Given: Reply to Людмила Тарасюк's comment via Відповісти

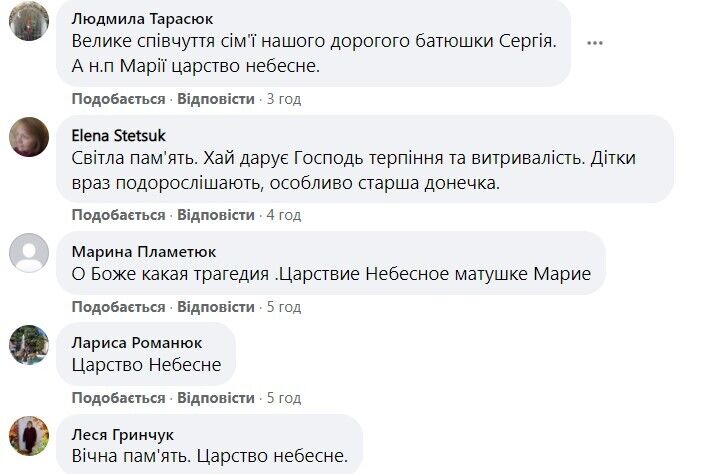Looking at the screenshot, I should point(216,99).
